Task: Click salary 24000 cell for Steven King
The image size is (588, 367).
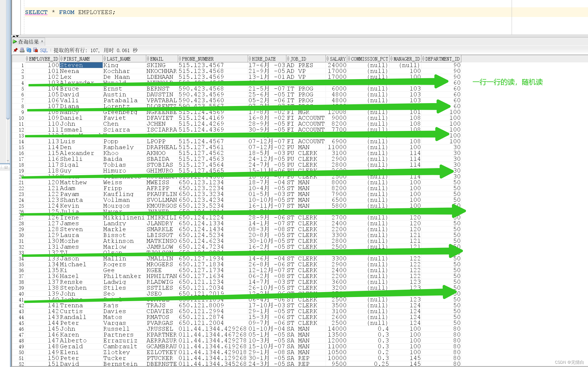Action: point(337,65)
